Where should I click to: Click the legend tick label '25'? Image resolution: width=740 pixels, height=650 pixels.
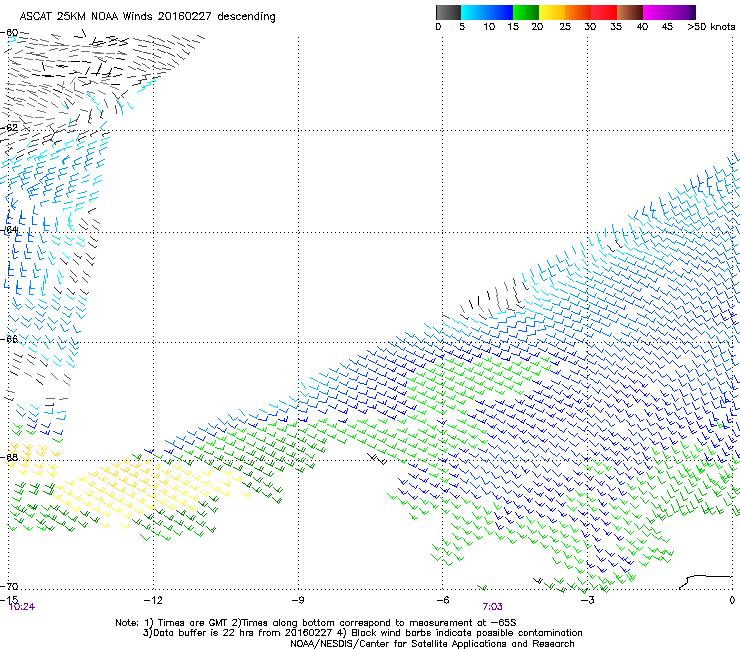pos(565,27)
